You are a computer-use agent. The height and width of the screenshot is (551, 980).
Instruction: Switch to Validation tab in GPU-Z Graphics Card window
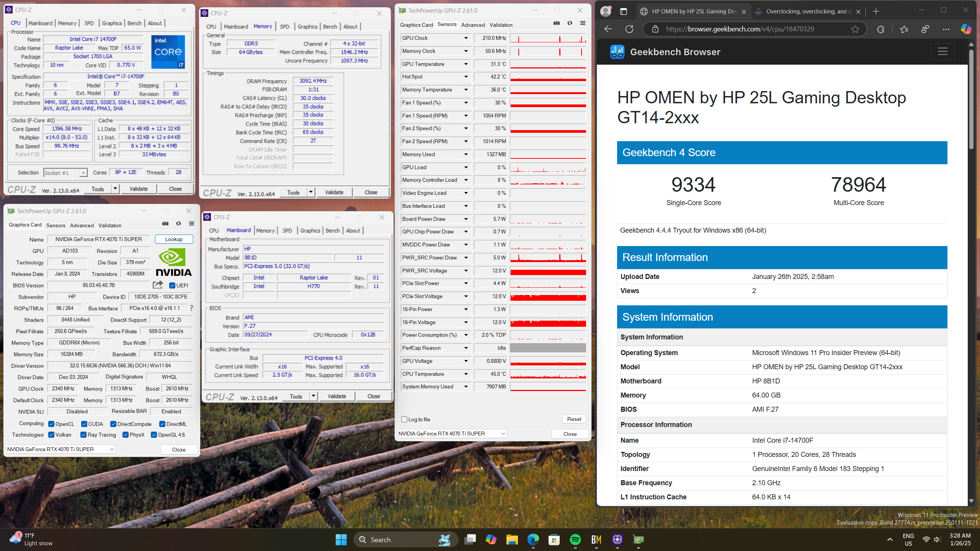110,225
